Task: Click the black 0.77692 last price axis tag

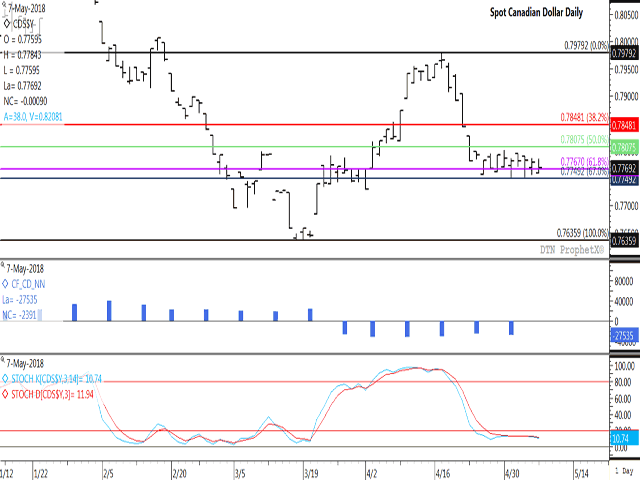Action: click(624, 168)
